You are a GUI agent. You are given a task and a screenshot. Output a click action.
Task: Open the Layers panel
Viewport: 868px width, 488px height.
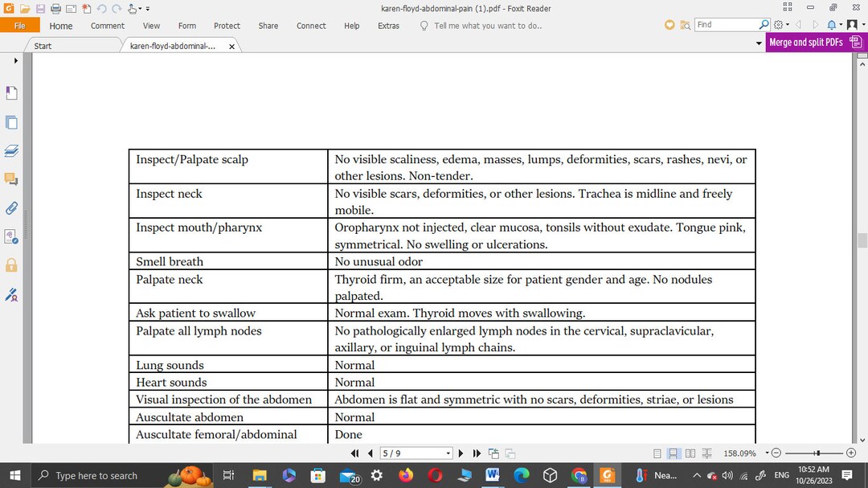pyautogui.click(x=11, y=150)
